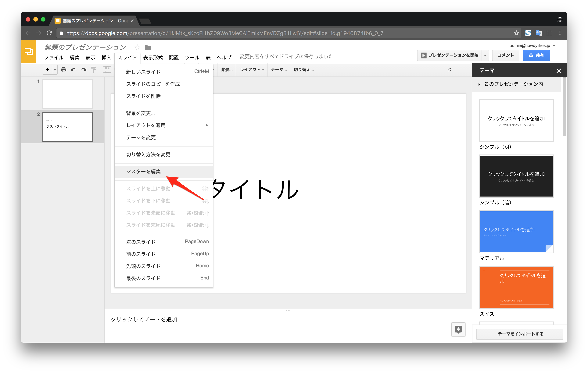588x373 pixels.
Task: Star the presentation next to its title
Action: pyautogui.click(x=137, y=47)
